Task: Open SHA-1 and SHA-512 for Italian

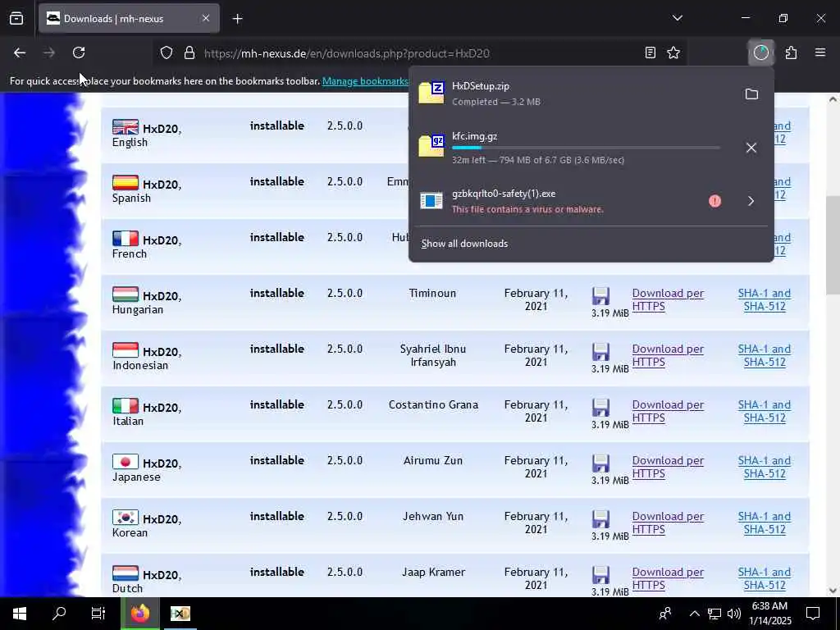Action: 765,411
